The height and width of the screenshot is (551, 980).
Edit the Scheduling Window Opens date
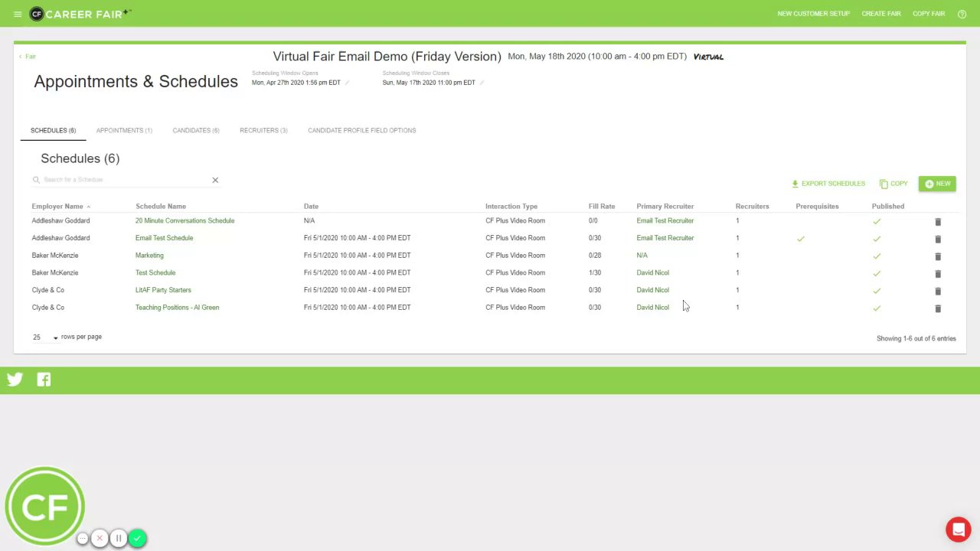pos(347,83)
